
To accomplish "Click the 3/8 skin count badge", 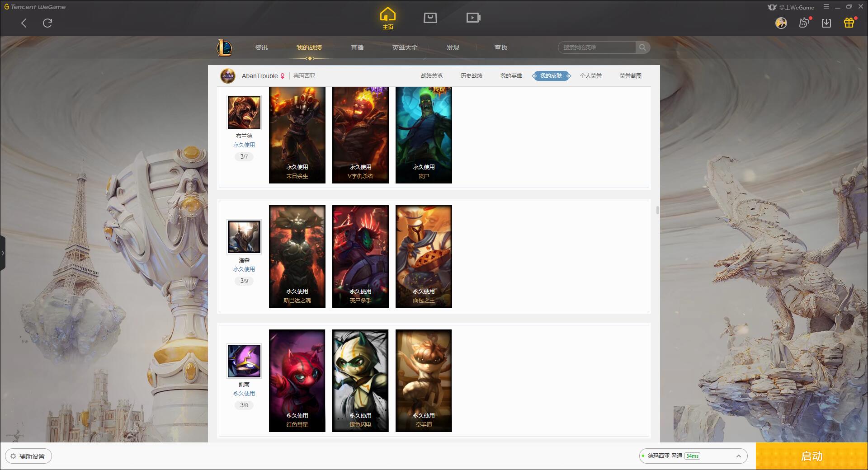I will (x=244, y=405).
